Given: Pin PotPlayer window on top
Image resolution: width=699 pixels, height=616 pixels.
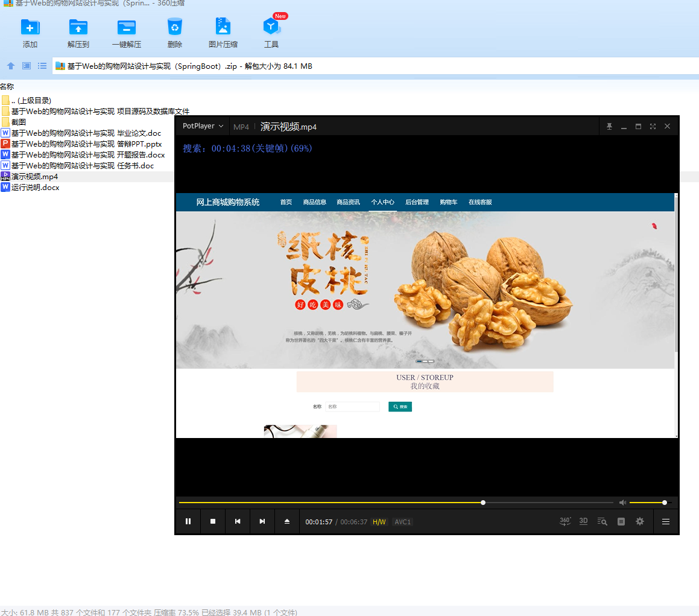Looking at the screenshot, I should [609, 127].
